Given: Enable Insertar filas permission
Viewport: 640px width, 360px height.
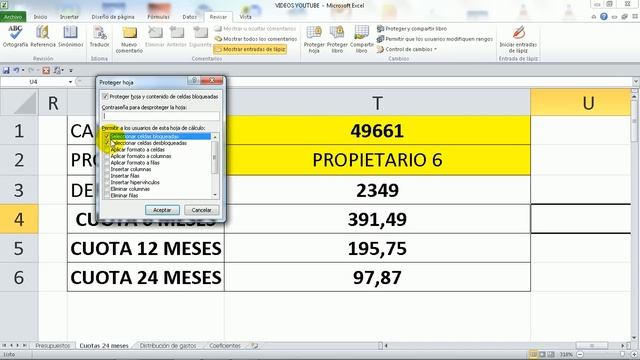Looking at the screenshot, I should click(107, 176).
